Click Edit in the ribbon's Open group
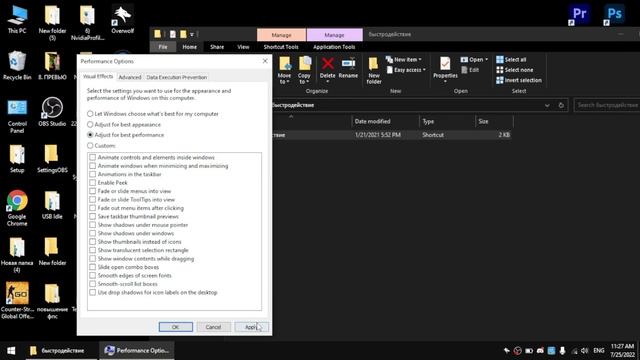This screenshot has height=360, width=640. (470, 70)
